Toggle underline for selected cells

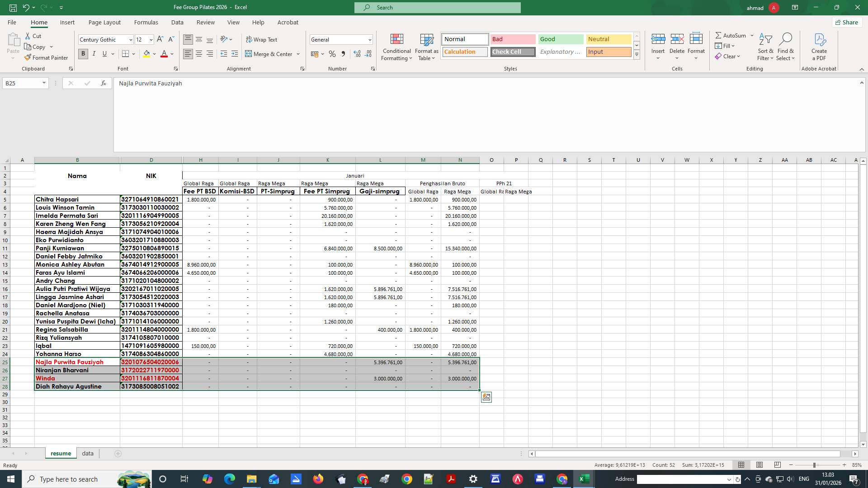tap(104, 54)
